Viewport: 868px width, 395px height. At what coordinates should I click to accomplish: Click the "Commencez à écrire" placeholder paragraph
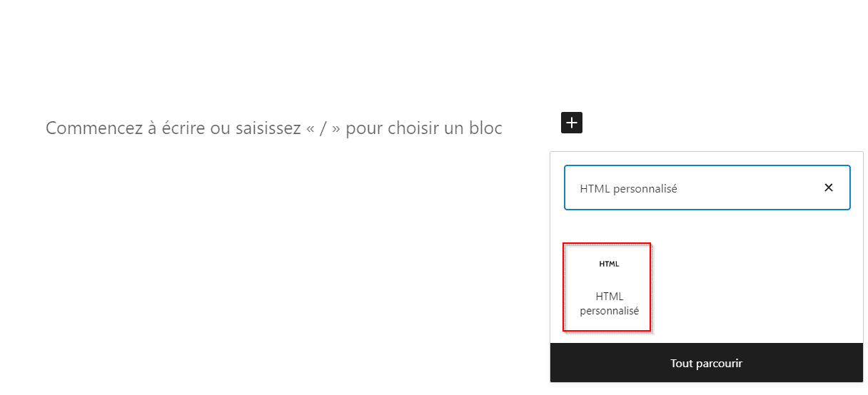(x=274, y=128)
